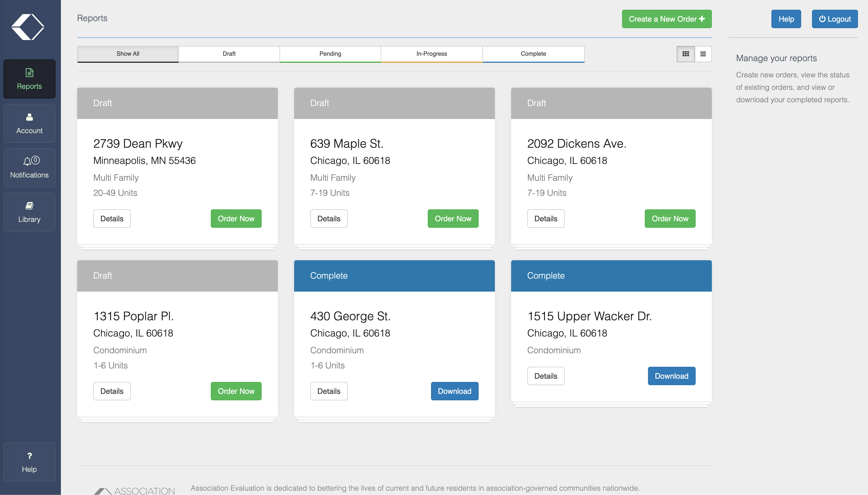Screen dimensions: 868x495
Task: Filter reports by Draft tab
Action: (229, 54)
